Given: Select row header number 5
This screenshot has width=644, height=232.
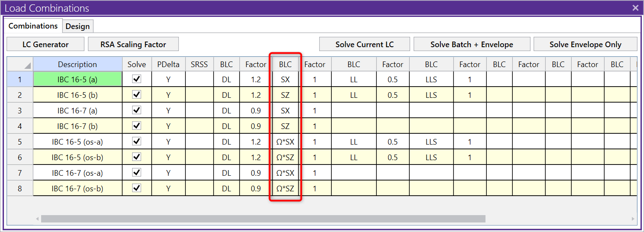Looking at the screenshot, I should coord(20,142).
